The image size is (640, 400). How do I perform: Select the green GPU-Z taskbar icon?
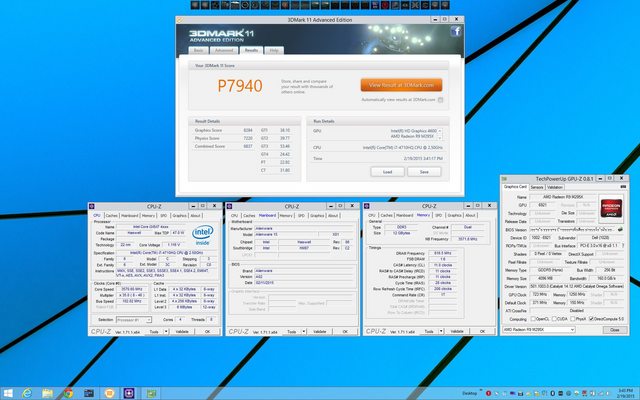point(151,393)
